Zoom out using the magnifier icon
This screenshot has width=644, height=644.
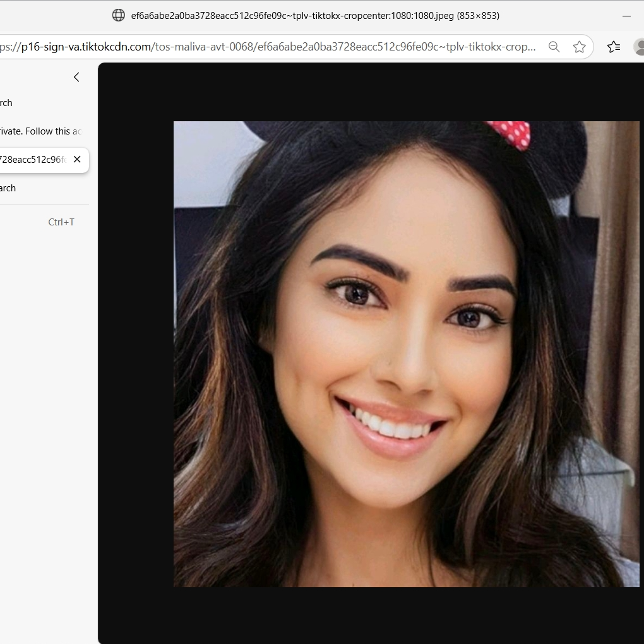pos(554,46)
